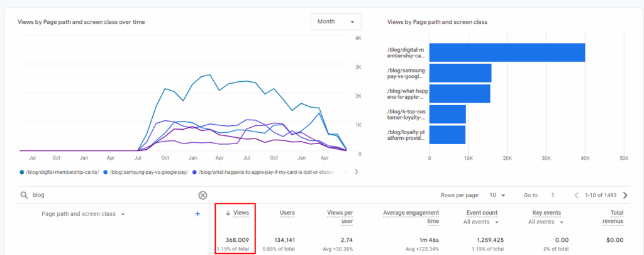644x255 pixels.
Task: Click the Go to page field
Action: click(x=553, y=195)
